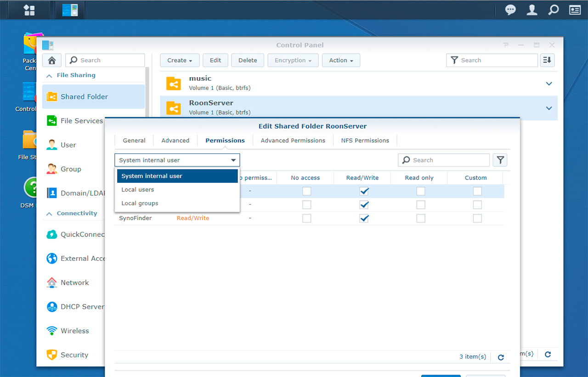Click the RoonServer shared folder icon
This screenshot has height=377, width=588.
pos(174,108)
